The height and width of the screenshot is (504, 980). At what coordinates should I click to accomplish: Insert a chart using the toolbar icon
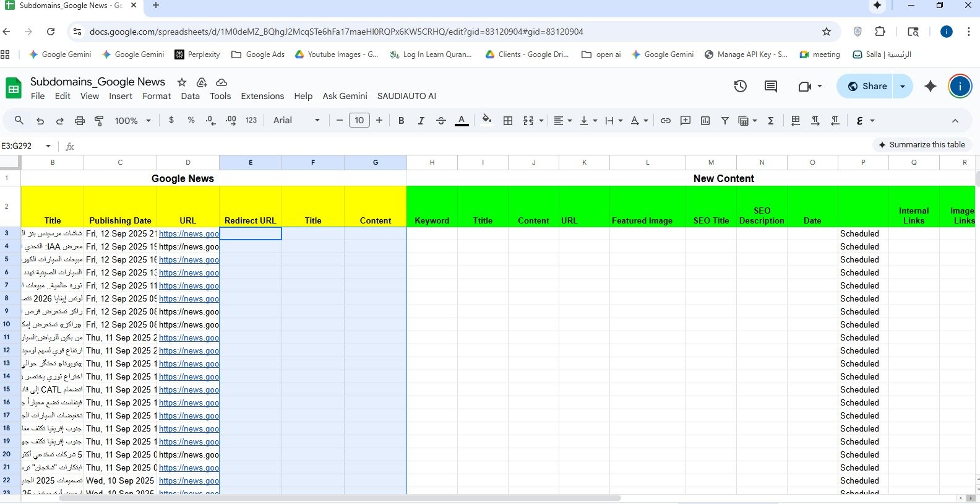tap(705, 121)
